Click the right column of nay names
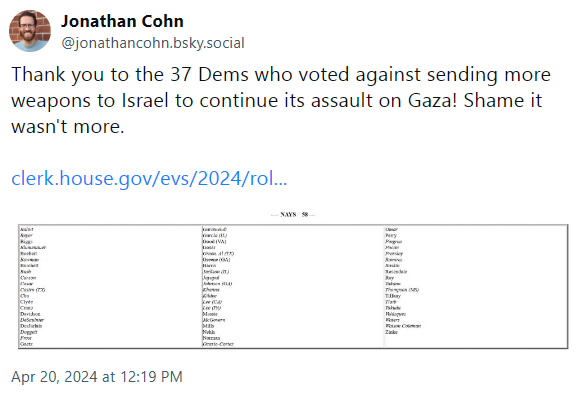Screen dimensions: 580x393 (x=476, y=286)
